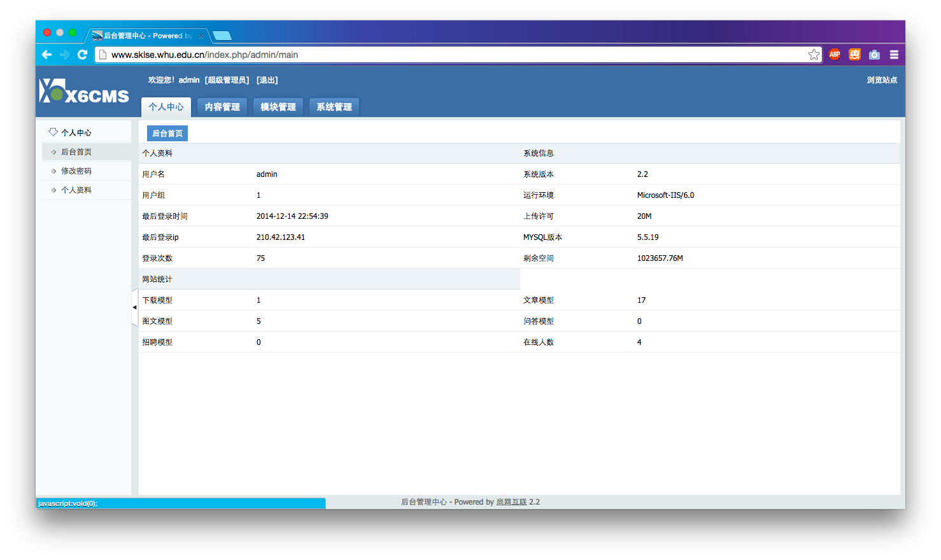This screenshot has height=560, width=941.
Task: Click the 超级管理员 role label
Action: [x=227, y=80]
